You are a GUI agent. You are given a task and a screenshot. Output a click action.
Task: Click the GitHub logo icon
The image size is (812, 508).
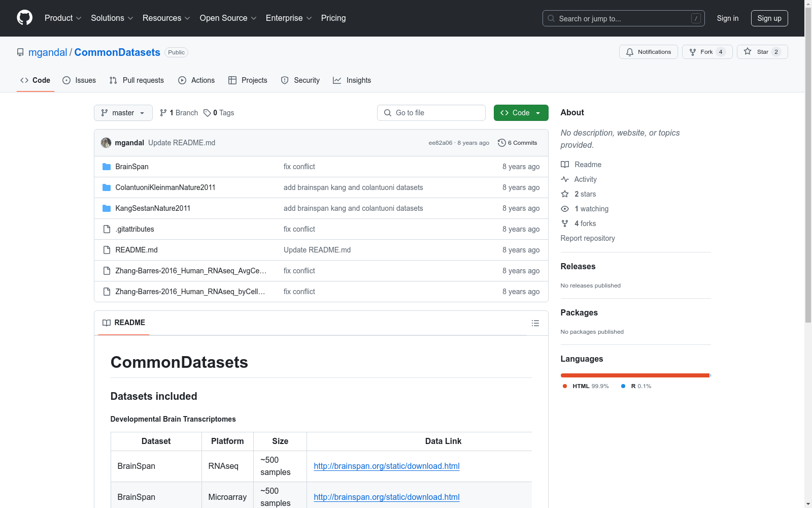24,18
